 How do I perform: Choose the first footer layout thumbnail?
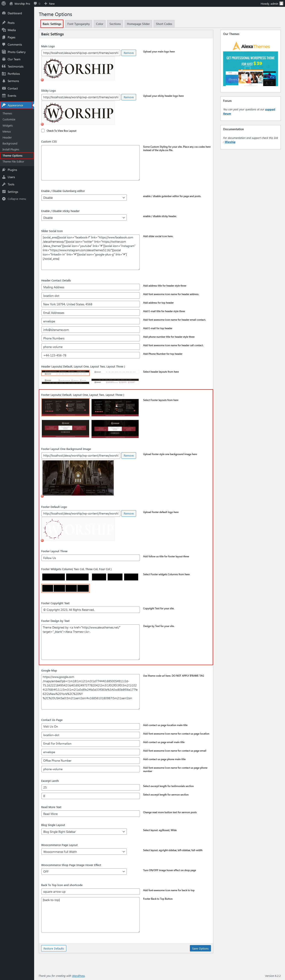click(65, 407)
